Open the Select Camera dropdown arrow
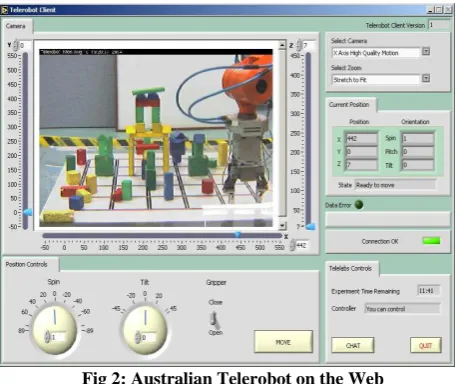The image size is (457, 384). coord(426,52)
